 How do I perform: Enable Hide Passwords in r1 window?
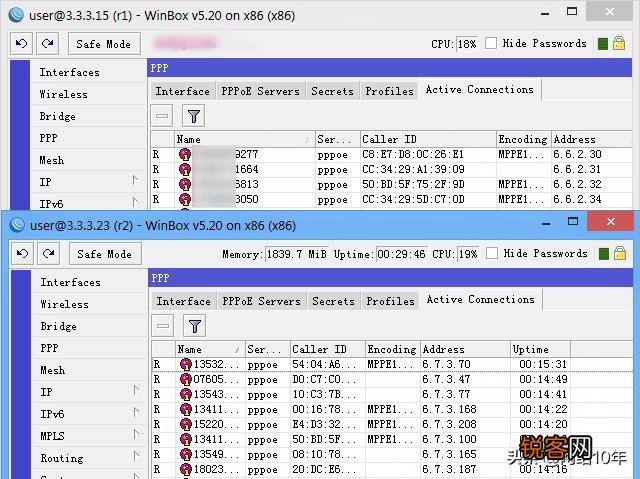tap(491, 44)
